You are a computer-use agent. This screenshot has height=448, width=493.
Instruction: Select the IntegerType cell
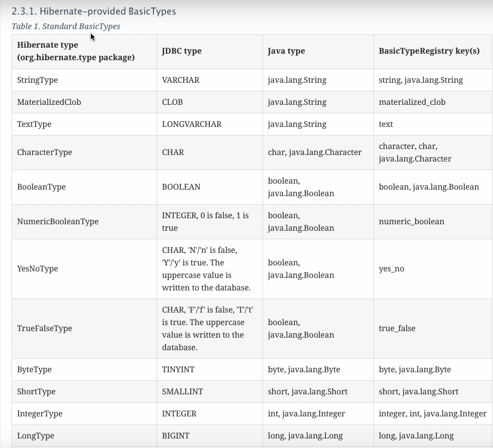[84, 413]
